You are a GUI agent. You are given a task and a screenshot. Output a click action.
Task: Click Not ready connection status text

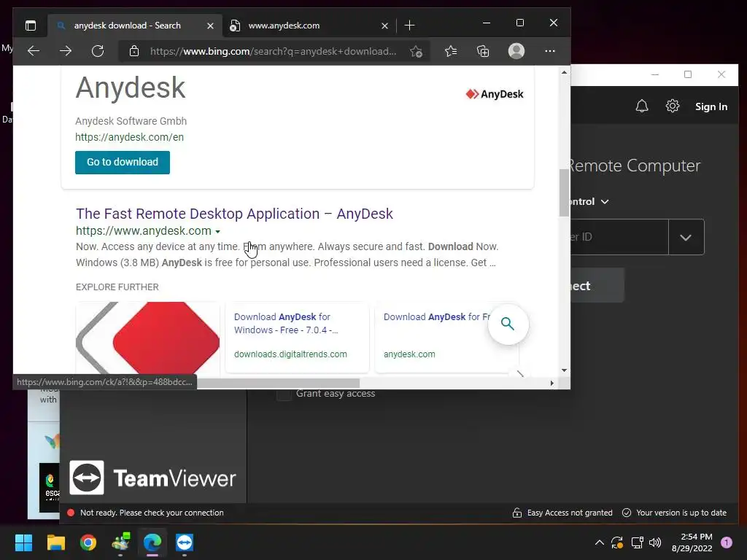pos(152,513)
